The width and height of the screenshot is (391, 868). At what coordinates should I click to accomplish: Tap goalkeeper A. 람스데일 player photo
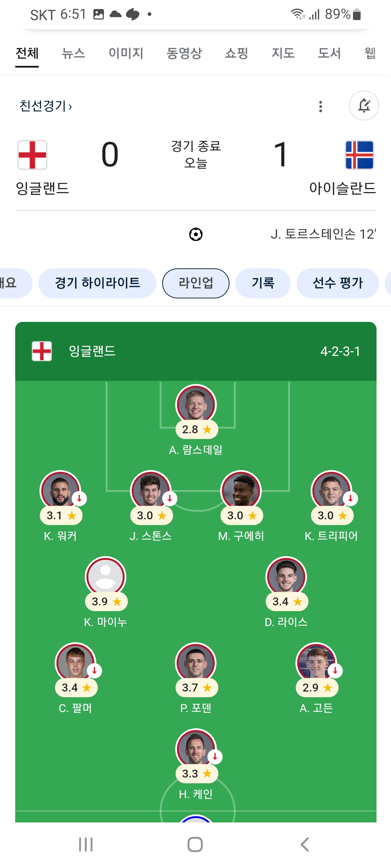196,404
